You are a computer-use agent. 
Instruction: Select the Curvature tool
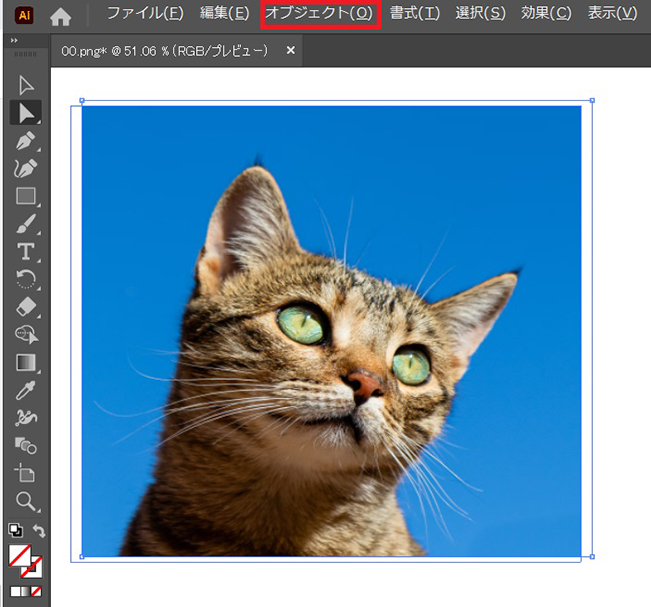(26, 168)
